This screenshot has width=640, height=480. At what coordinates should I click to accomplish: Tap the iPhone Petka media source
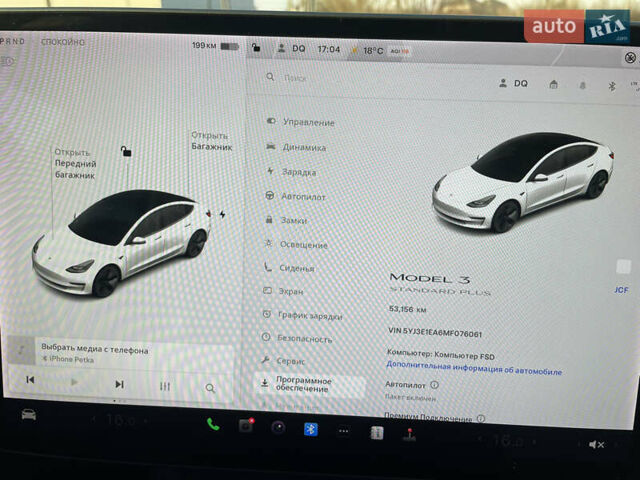coord(68,359)
